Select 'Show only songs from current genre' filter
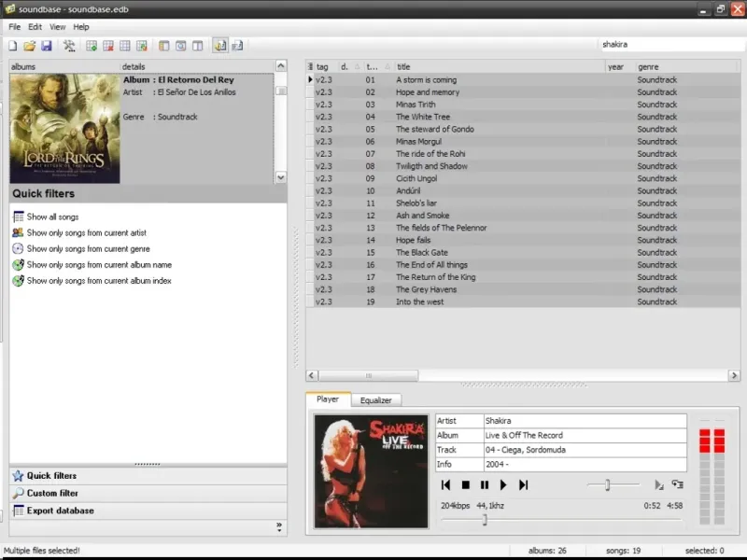The height and width of the screenshot is (560, 747). (88, 249)
